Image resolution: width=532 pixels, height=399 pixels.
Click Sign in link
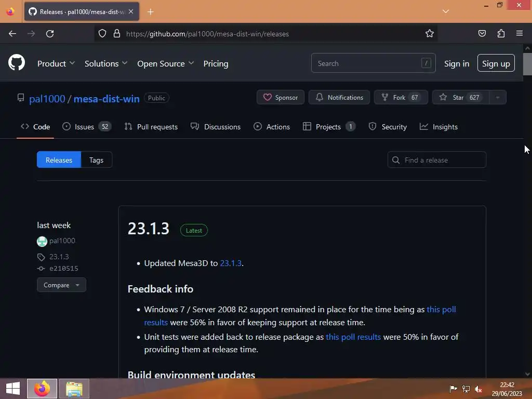coord(457,63)
